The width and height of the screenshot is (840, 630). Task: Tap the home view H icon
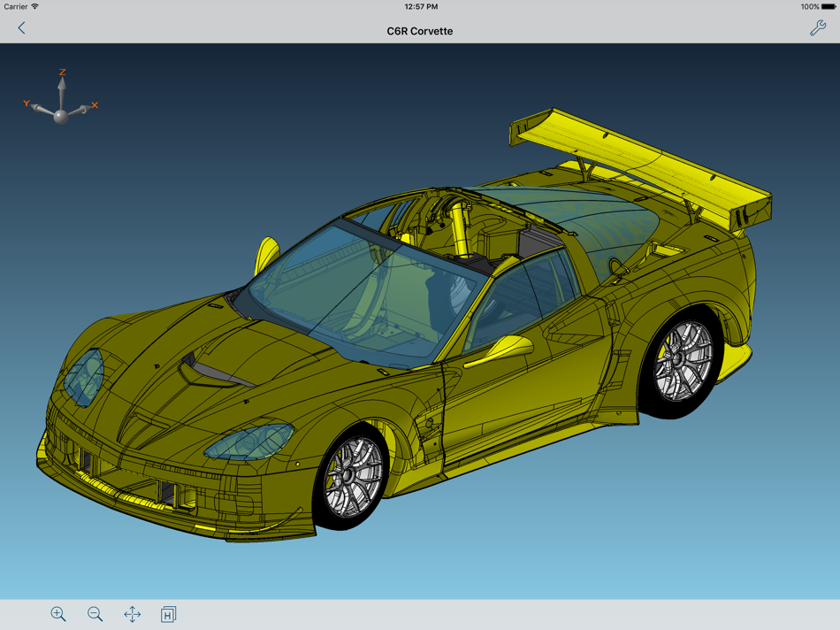pos(168,614)
